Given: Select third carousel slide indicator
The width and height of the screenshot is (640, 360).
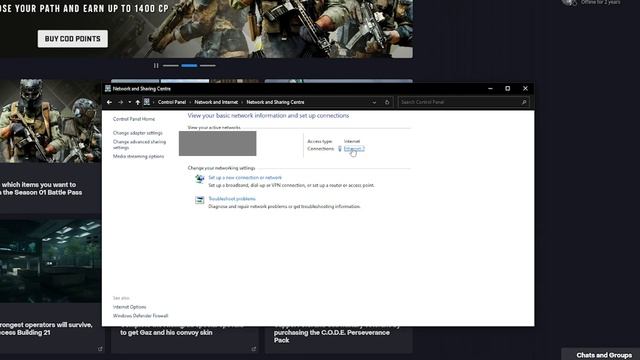Looking at the screenshot, I should pos(208,65).
